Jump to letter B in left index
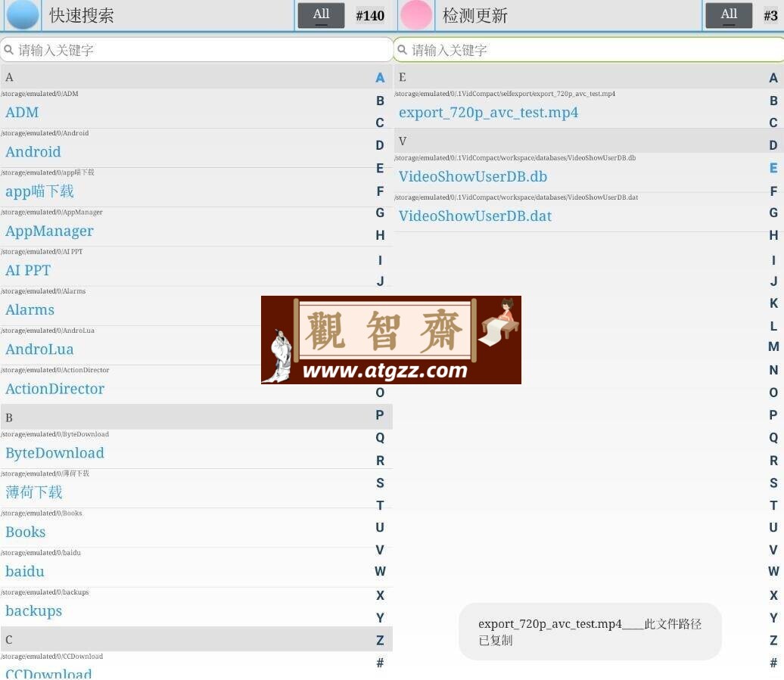Viewport: 784px width, 680px height. pyautogui.click(x=380, y=101)
